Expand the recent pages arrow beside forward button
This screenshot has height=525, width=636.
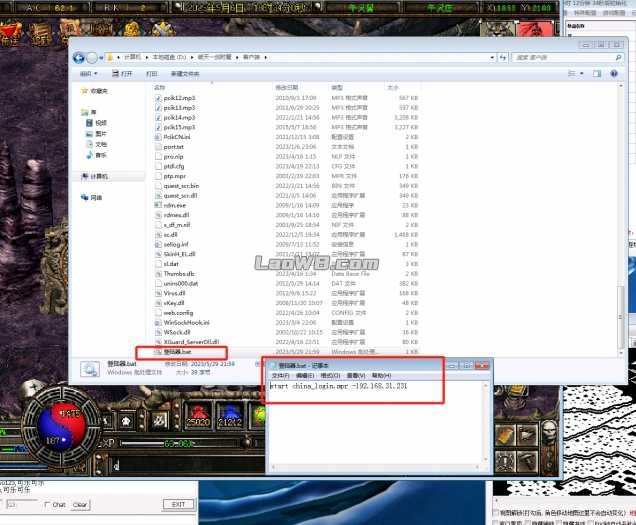101,58
